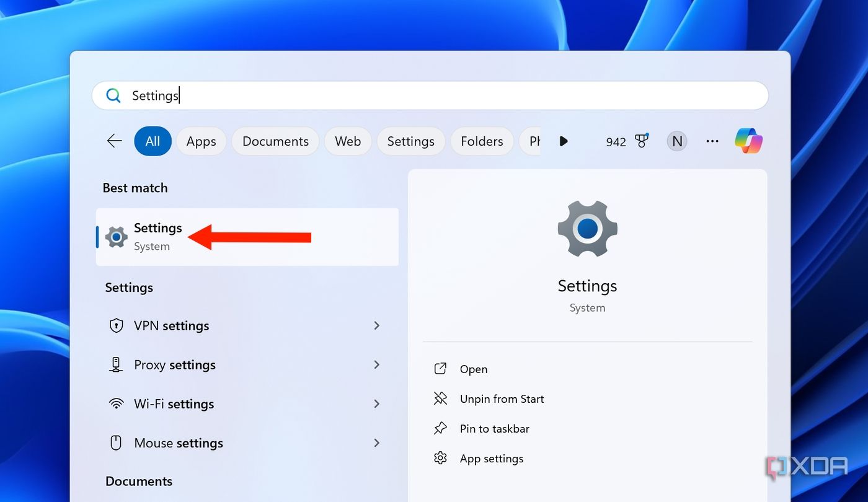Expand the Proxy settings result
Screen dimensions: 868x502
(377, 364)
